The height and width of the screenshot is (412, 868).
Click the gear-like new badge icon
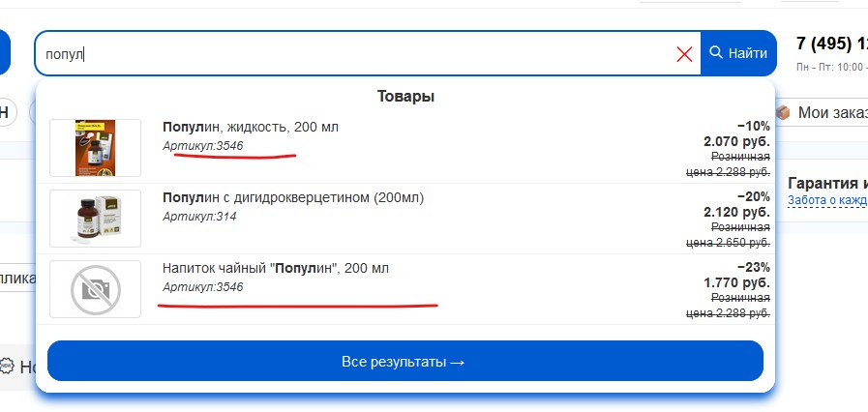(7, 367)
